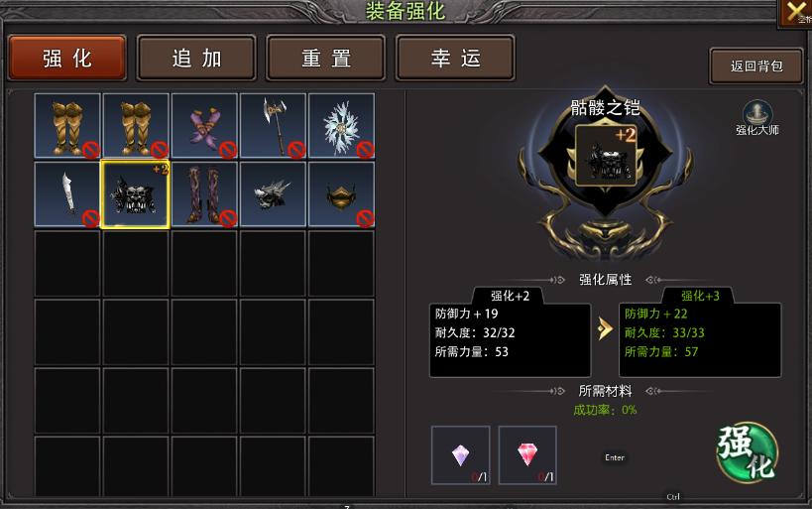
Task: Pick the silver spiked helmet item
Action: point(273,194)
